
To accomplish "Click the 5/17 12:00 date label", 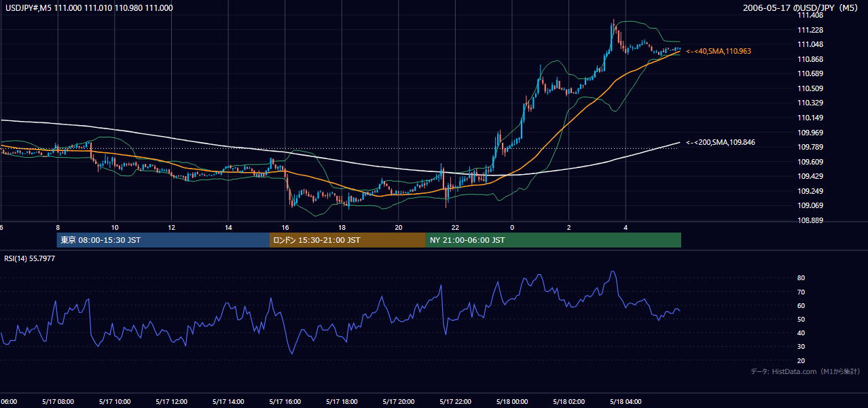I will (x=170, y=402).
